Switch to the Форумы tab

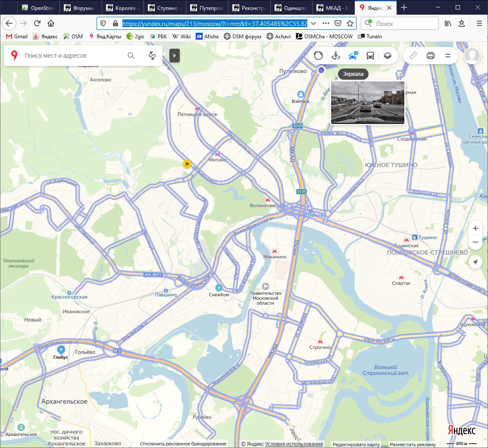click(80, 8)
